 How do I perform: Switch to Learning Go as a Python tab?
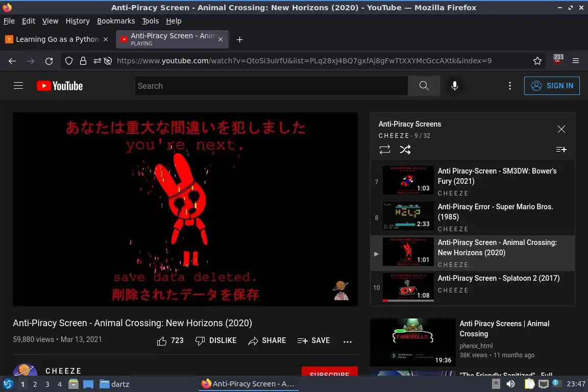[57, 39]
